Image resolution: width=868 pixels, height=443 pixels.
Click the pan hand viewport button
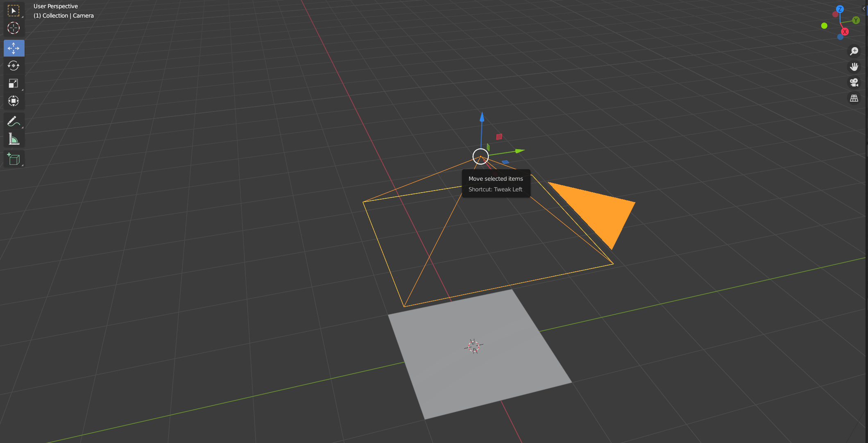(x=854, y=67)
